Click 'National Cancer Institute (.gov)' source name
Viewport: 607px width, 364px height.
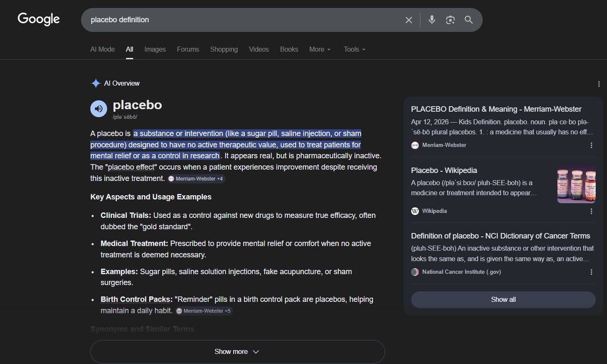click(x=462, y=272)
